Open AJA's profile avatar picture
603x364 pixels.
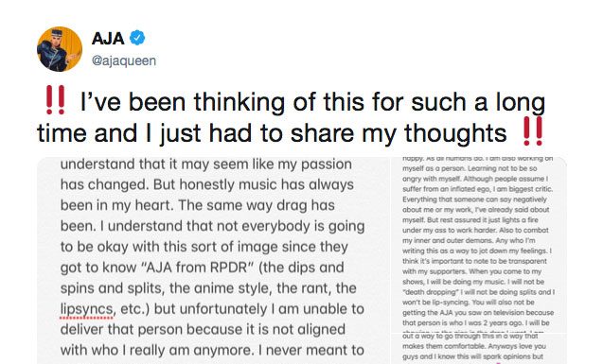point(60,49)
